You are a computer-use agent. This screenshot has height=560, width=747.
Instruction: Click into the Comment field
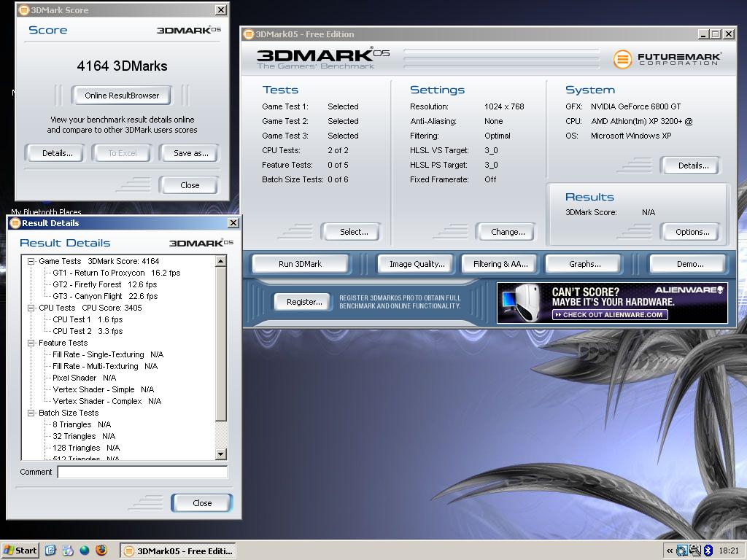click(x=142, y=472)
